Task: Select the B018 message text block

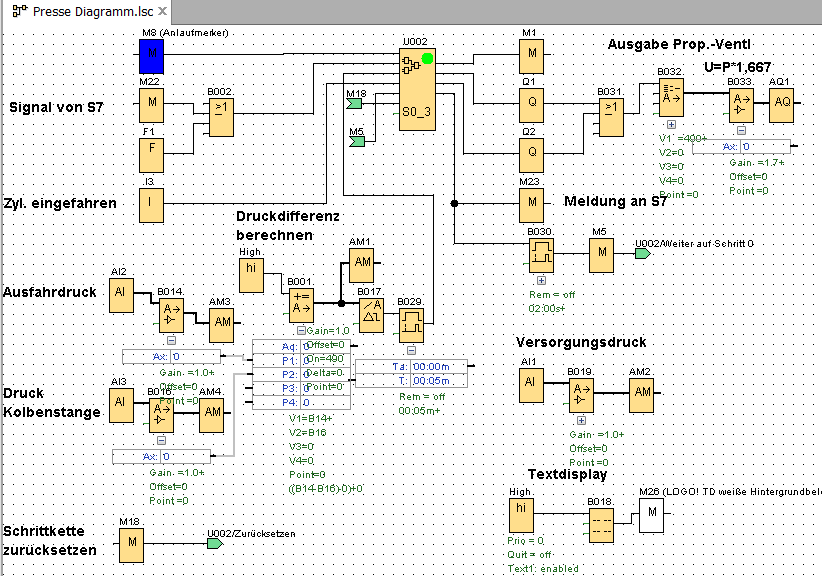Action: coord(600,523)
